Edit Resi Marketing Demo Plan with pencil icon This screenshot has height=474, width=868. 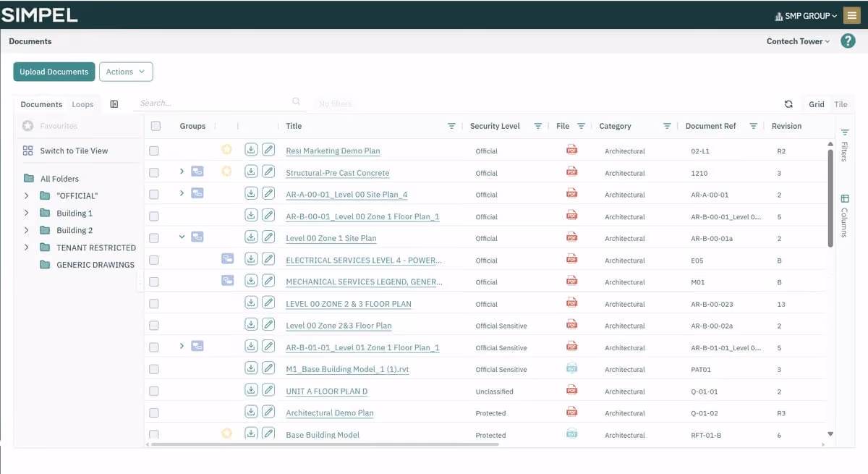tap(268, 150)
